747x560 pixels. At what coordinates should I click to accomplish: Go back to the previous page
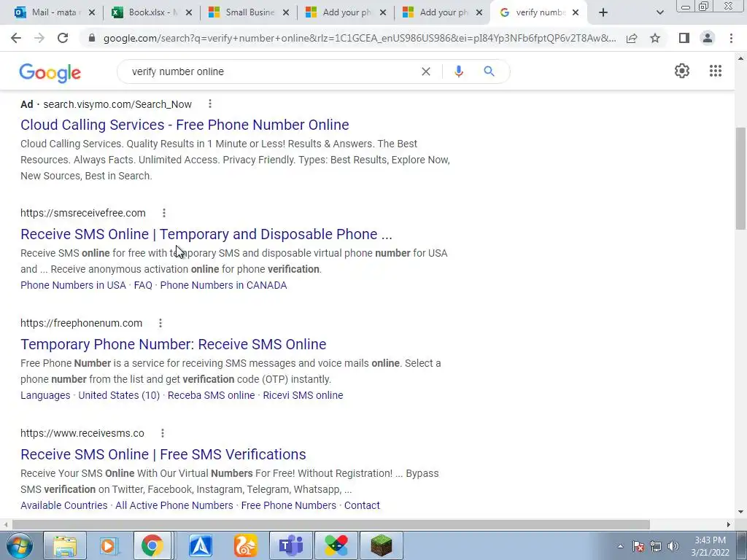tap(16, 38)
